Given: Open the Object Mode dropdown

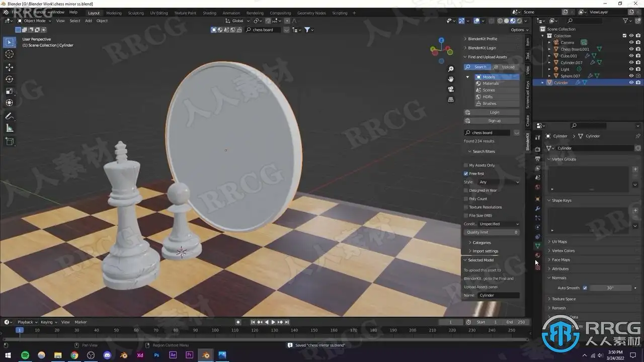Looking at the screenshot, I should [35, 21].
